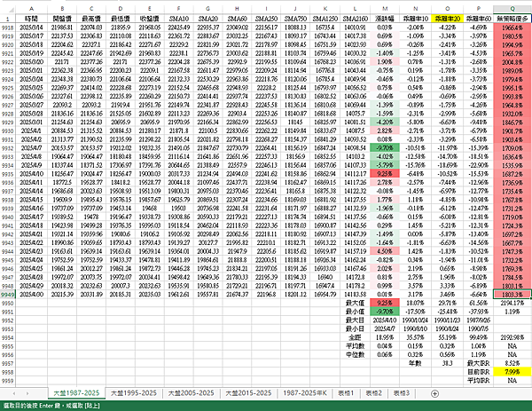Select the 1990/10/24 date cell
This screenshot has height=411, width=532.
pos(415,320)
